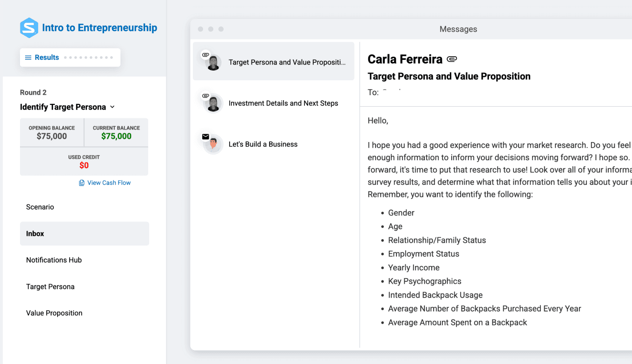Go to Notifications Hub
Viewport: 632px width, 364px height.
[x=54, y=260]
